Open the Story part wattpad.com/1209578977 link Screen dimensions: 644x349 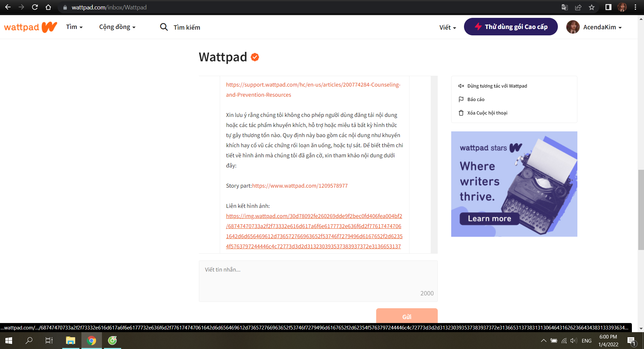click(300, 186)
